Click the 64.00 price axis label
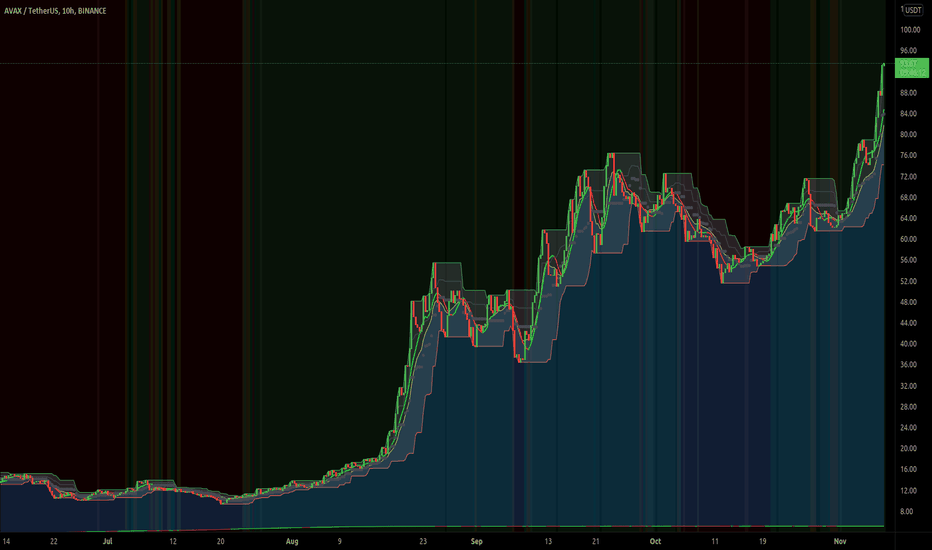 click(908, 218)
